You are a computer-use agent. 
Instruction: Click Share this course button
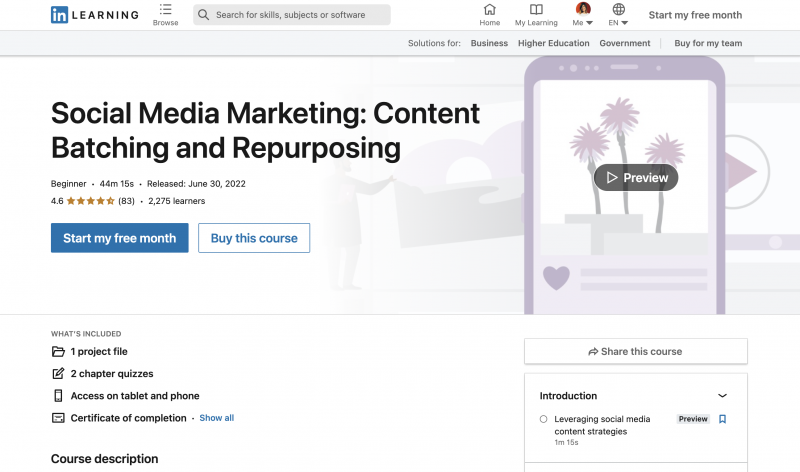636,352
